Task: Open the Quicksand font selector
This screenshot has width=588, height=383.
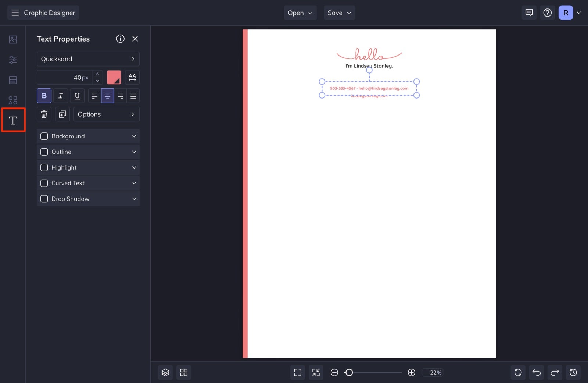Action: point(88,59)
